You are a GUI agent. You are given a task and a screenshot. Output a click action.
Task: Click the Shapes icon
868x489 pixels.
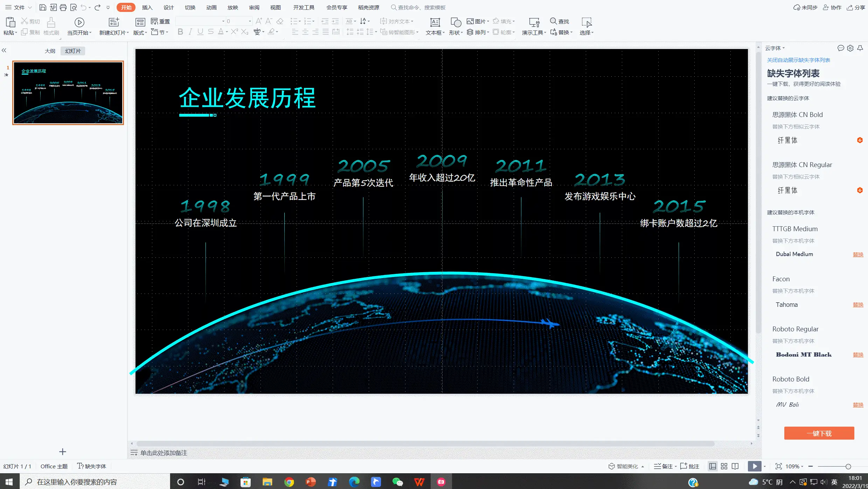[x=456, y=22]
